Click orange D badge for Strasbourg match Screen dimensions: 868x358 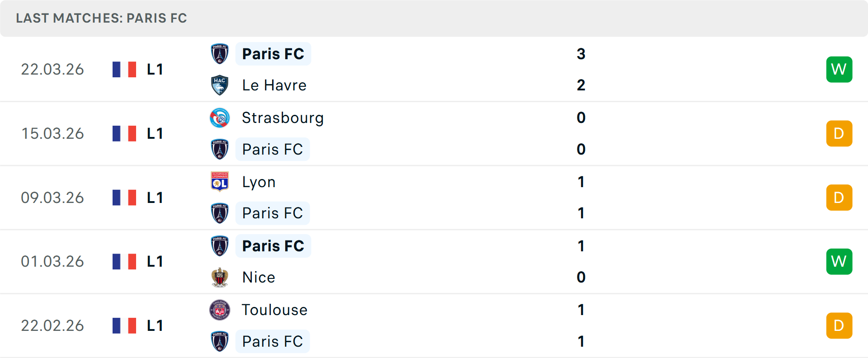(839, 133)
